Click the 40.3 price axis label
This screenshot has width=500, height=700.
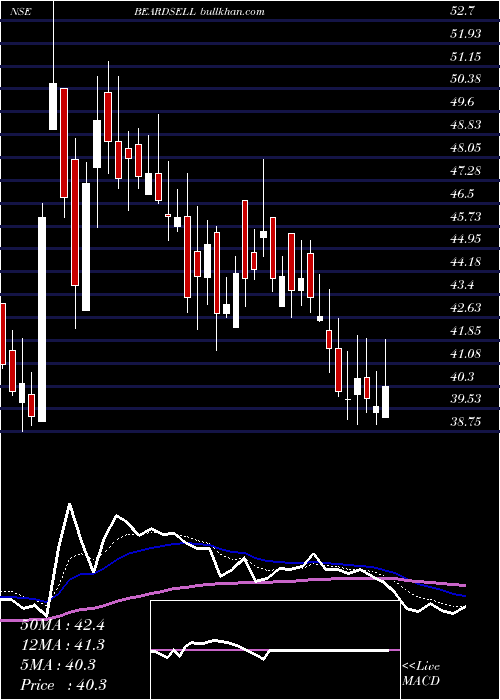[x=462, y=377]
